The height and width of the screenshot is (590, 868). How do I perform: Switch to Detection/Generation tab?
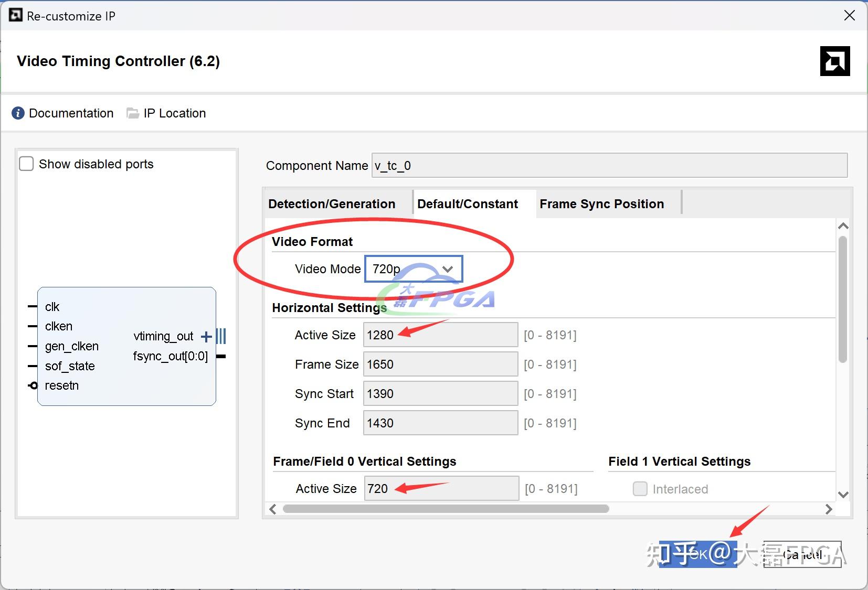click(332, 204)
